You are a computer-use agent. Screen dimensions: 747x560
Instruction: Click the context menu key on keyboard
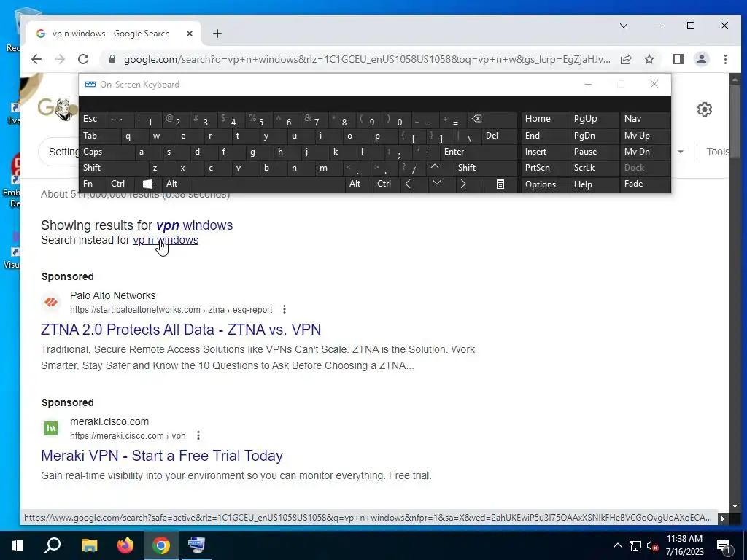[x=500, y=184]
